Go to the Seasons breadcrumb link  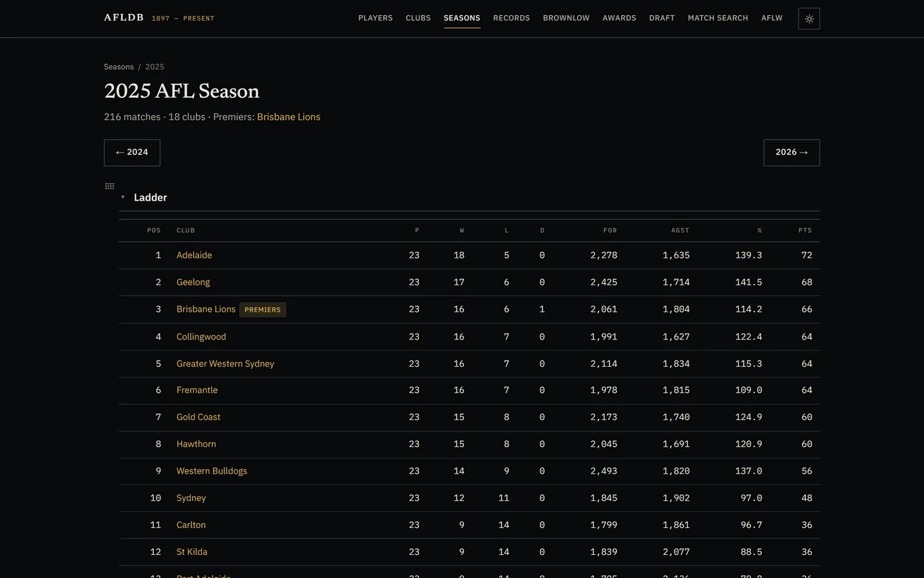point(119,67)
